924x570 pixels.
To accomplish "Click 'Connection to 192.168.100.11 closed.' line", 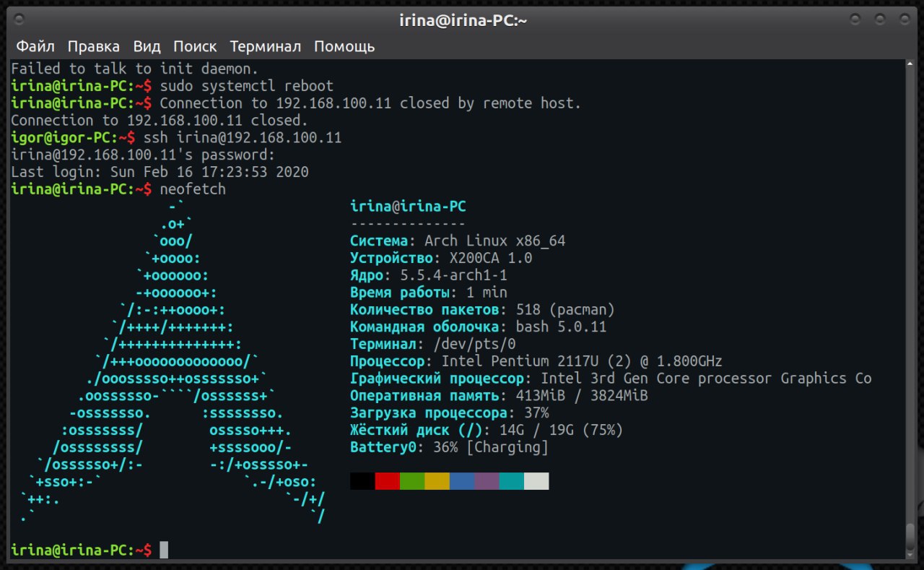I will tap(160, 121).
